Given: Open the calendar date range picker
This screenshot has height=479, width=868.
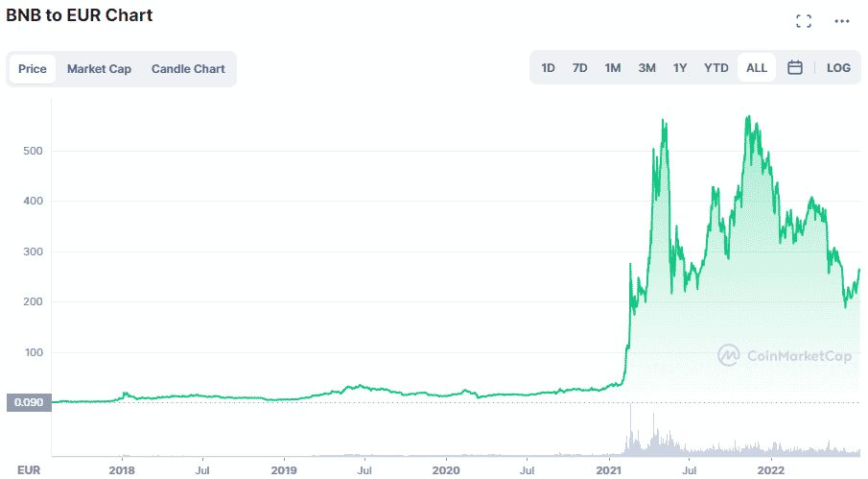Looking at the screenshot, I should click(794, 68).
